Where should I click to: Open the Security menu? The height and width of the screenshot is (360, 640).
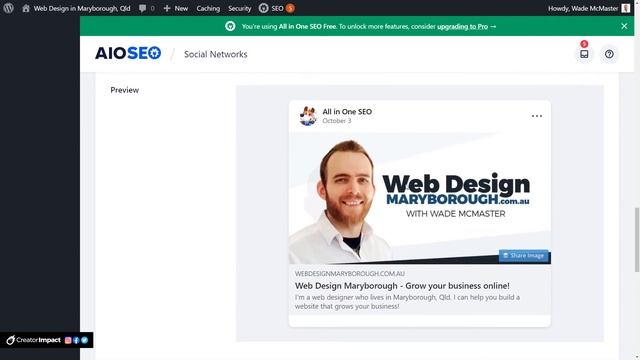pyautogui.click(x=240, y=8)
